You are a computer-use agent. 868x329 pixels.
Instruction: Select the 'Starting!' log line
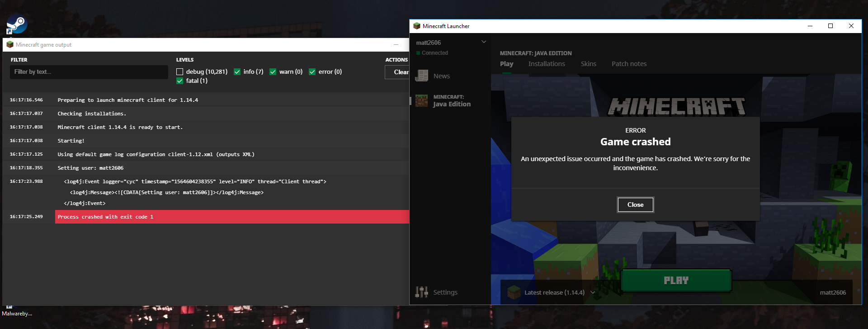[x=71, y=141]
